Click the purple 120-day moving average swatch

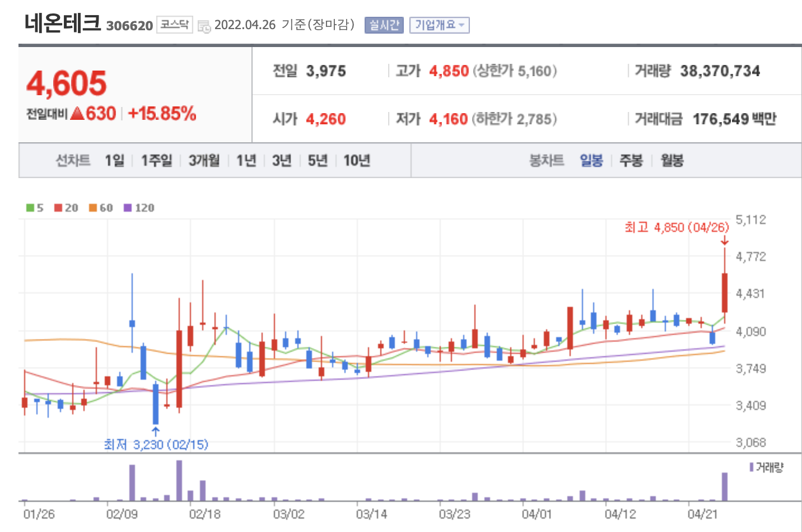[x=128, y=208]
